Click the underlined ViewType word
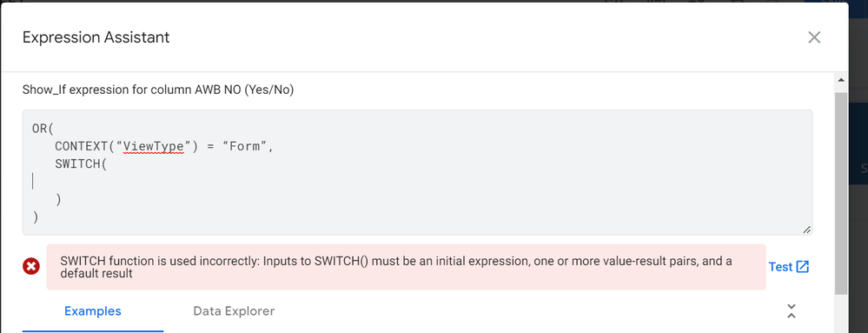 (153, 146)
